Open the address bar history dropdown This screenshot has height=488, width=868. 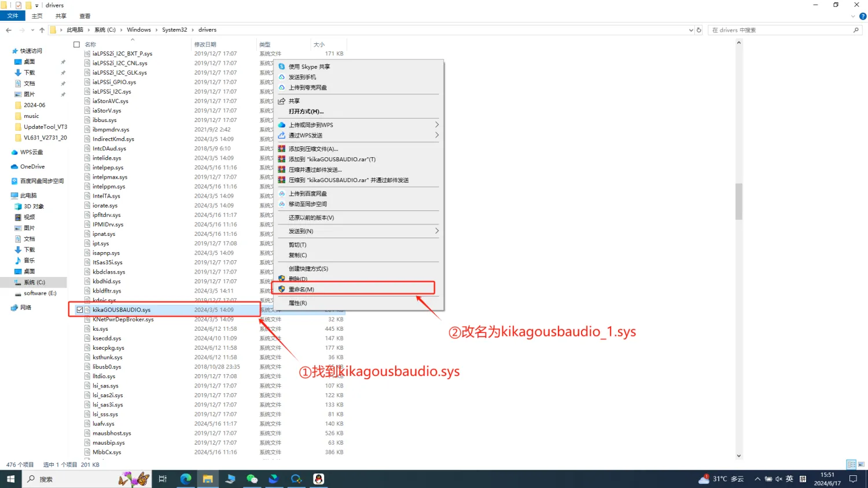[691, 30]
